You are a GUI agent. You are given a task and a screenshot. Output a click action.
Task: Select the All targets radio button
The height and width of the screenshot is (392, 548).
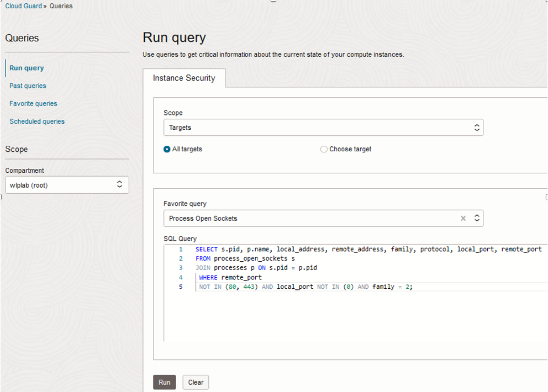click(167, 149)
